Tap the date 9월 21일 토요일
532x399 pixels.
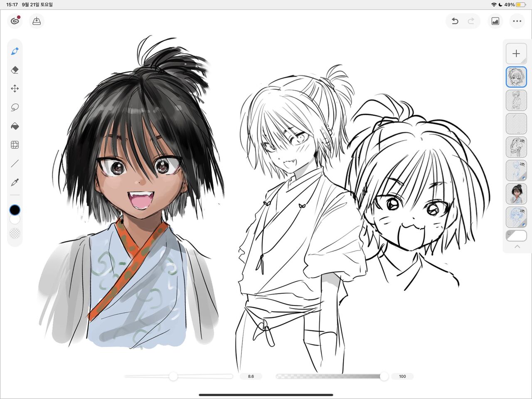(37, 5)
